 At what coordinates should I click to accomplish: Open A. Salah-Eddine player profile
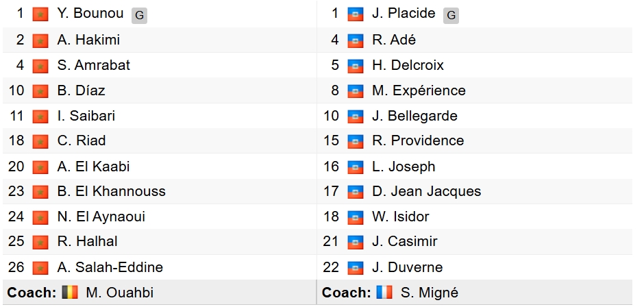tap(110, 267)
